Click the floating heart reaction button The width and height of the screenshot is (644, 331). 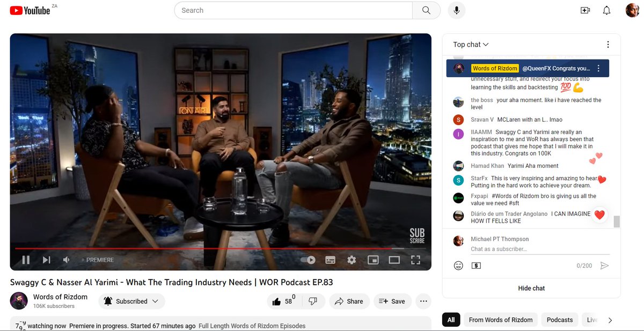pyautogui.click(x=600, y=215)
